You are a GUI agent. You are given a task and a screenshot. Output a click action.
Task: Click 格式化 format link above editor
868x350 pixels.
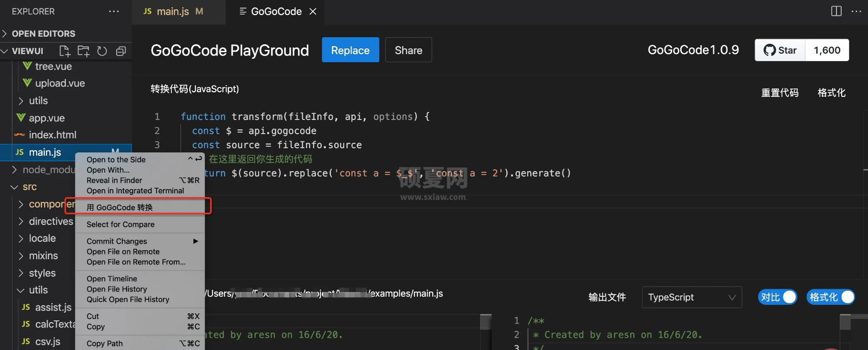[832, 93]
